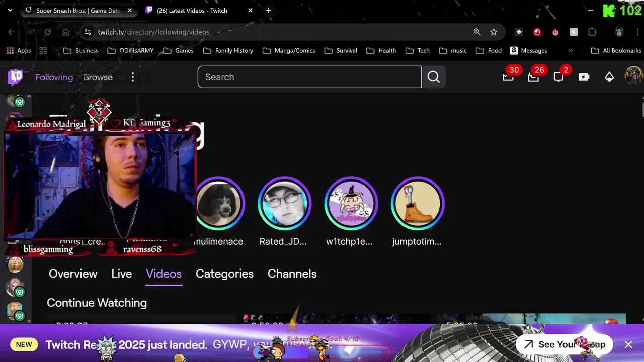Focus the Twitch Search field
The image size is (644, 362).
point(309,77)
